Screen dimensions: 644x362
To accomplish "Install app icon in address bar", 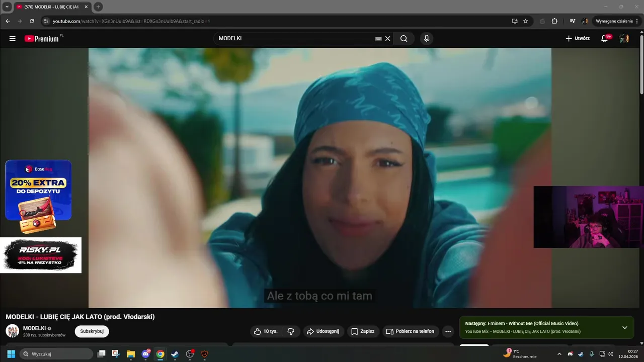I will pos(514,21).
